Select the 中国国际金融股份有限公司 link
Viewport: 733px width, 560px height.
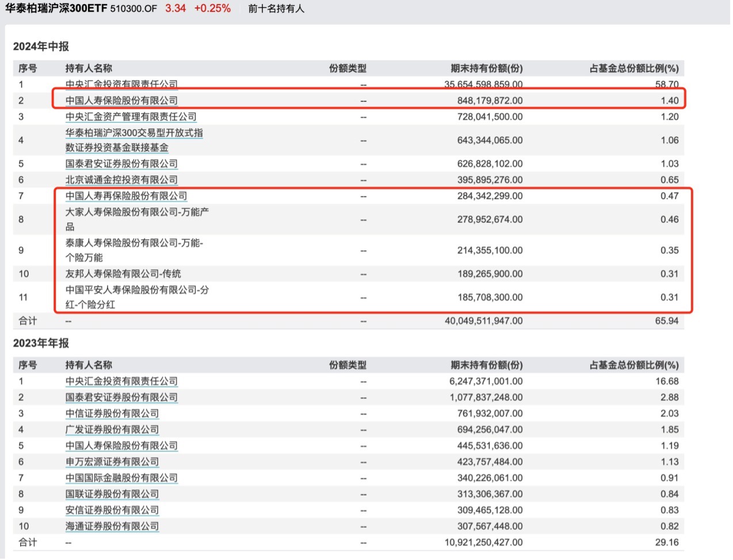coord(121,478)
